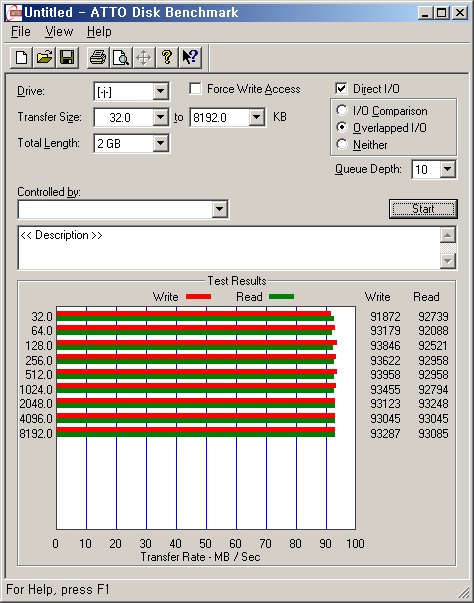The width and height of the screenshot is (474, 603).
Task: Click write value 93958
Action: (x=385, y=375)
